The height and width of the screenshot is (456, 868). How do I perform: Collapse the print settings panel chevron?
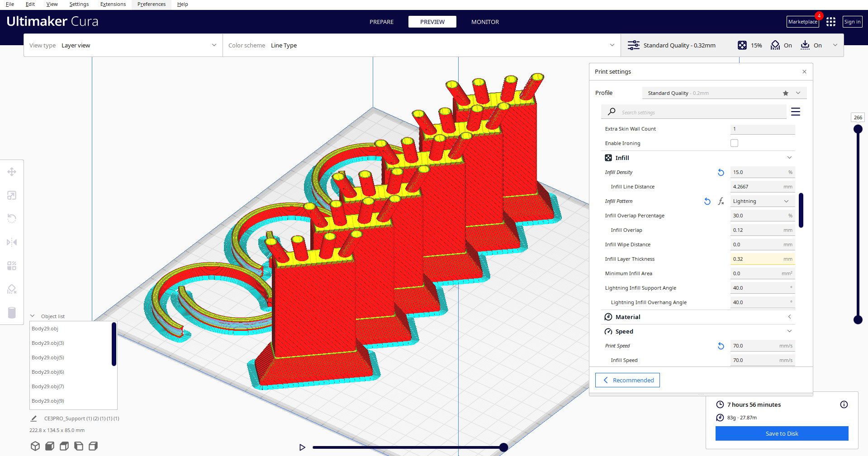click(x=835, y=45)
